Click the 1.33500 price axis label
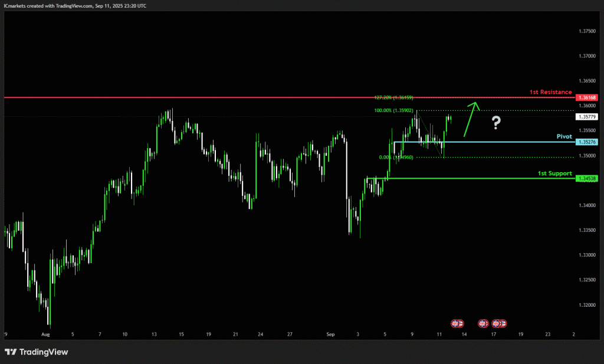Image resolution: width=604 pixels, height=364 pixels. click(587, 230)
